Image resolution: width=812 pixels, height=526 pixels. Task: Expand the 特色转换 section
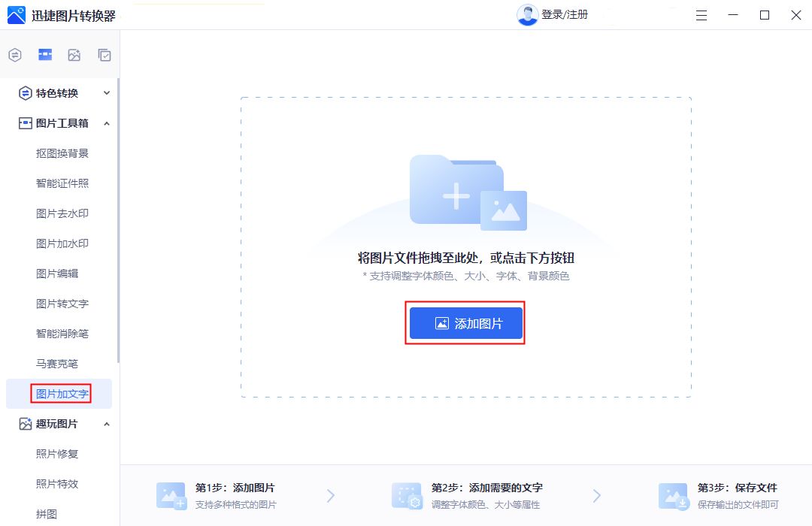(65, 93)
